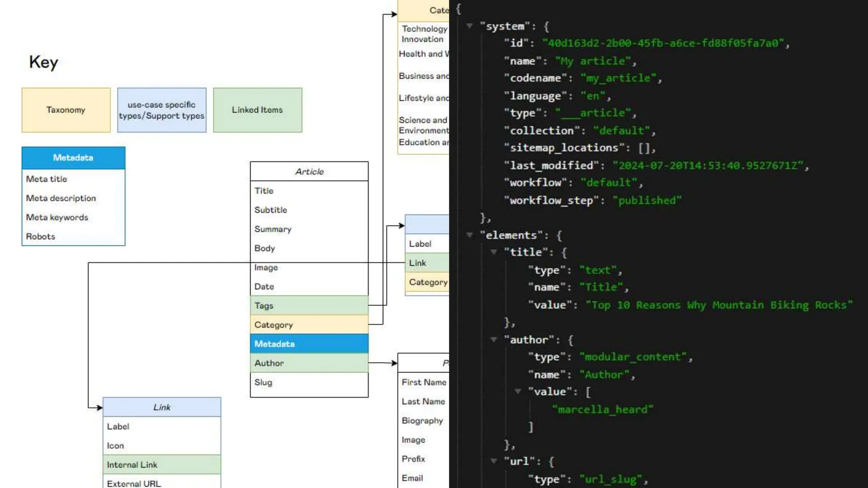Click the Article table header
The width and height of the screenshot is (868, 488).
pos(309,172)
